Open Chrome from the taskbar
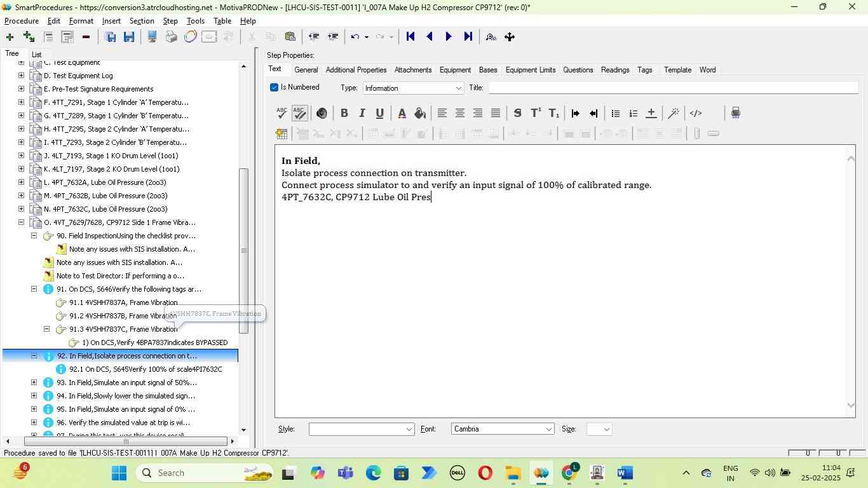This screenshot has height=488, width=868. 570,473
